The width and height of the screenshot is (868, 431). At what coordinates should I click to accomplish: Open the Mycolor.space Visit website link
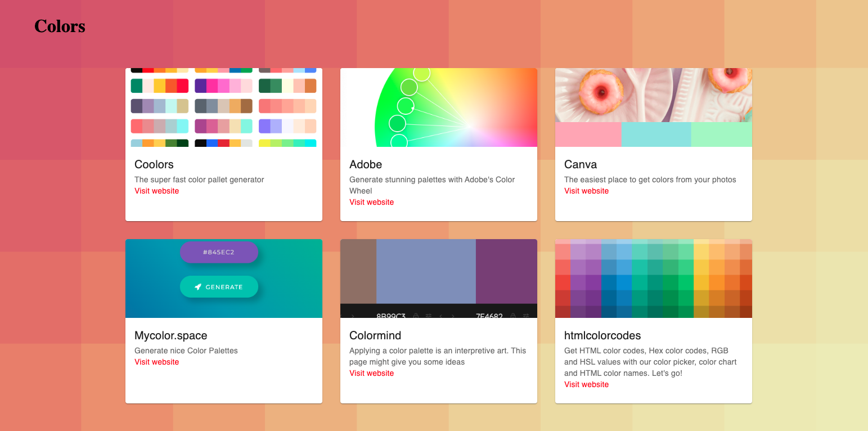[x=156, y=362]
